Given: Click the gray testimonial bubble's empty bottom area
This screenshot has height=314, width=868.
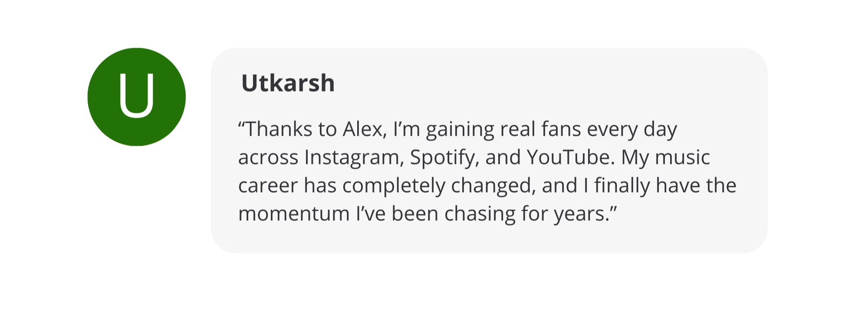Looking at the screenshot, I should pyautogui.click(x=486, y=239).
